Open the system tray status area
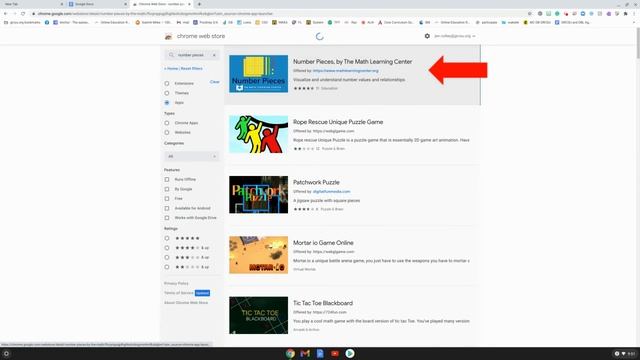640x360 pixels. [x=625, y=353]
